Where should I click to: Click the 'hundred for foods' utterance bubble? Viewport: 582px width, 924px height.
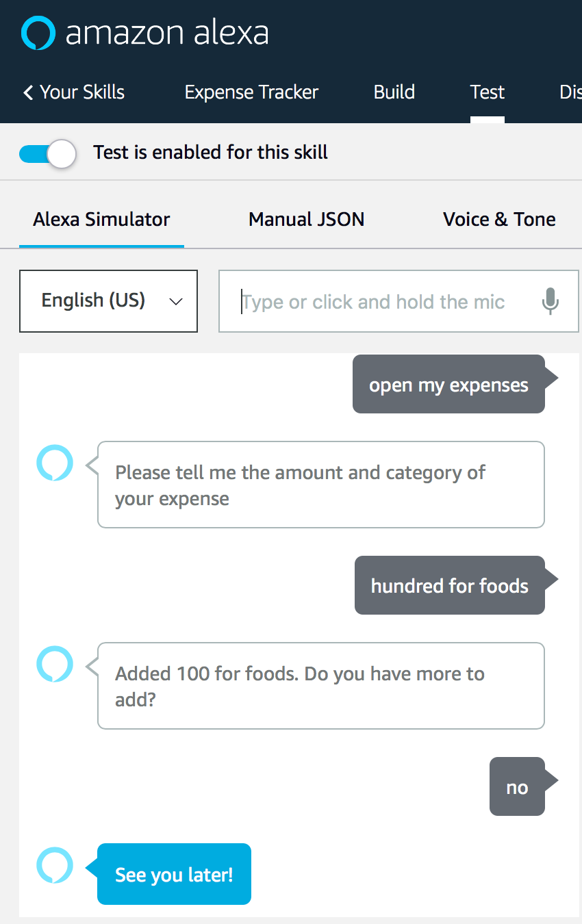point(449,586)
